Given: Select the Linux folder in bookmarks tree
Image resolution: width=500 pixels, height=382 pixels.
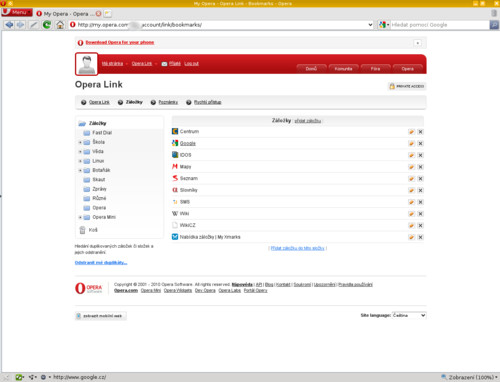Looking at the screenshot, I should [98, 161].
